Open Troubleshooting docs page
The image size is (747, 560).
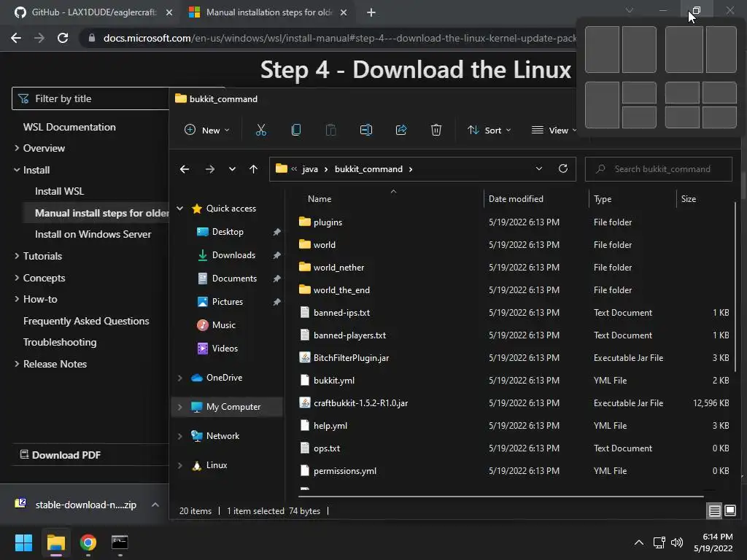pos(60,343)
